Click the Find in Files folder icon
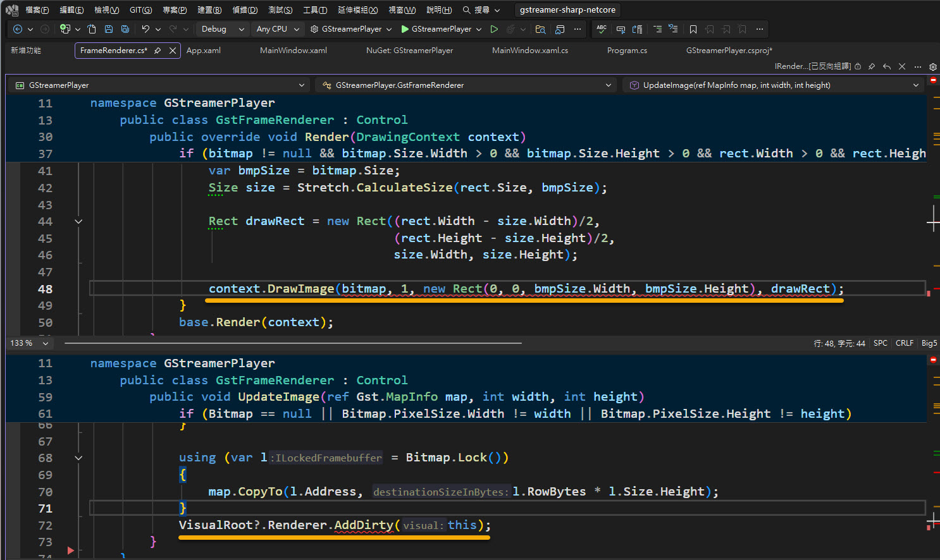 click(540, 29)
